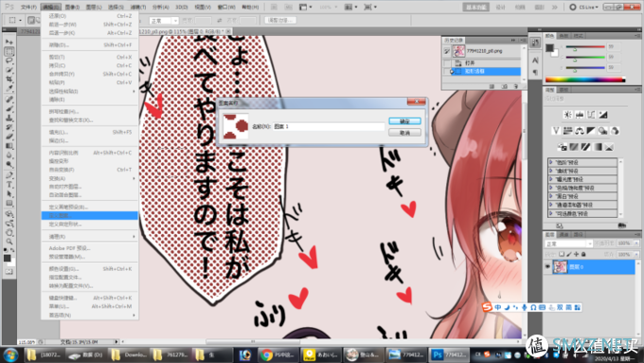
Task: Add a Gradient Map adjustment icon
Action: [x=598, y=147]
